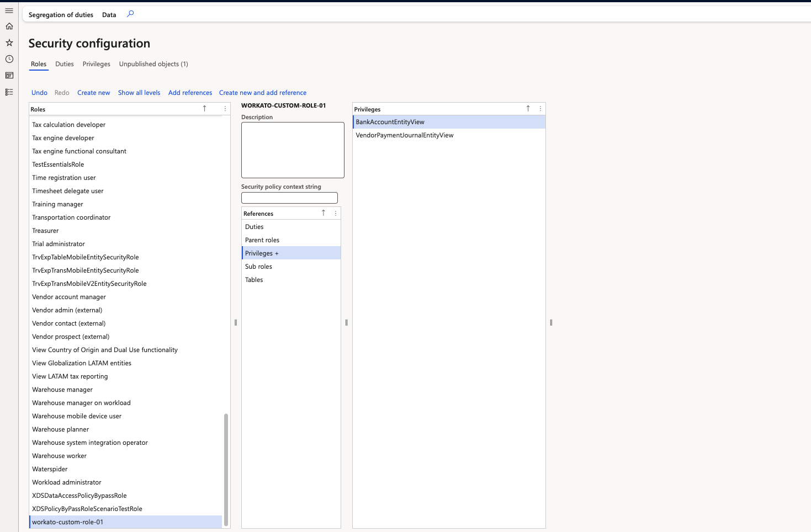Open the hamburger navigation menu

click(x=9, y=10)
